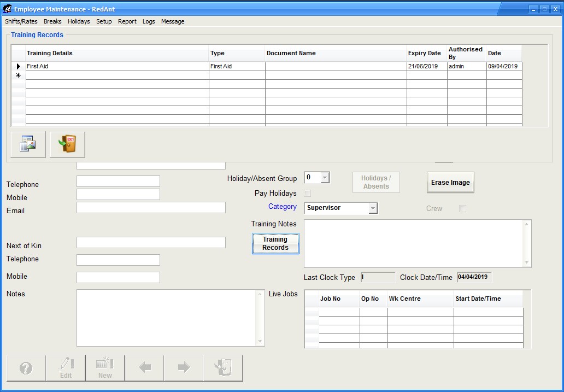Expand the Holiday/Absent Group dropdown
The image size is (564, 392).
(325, 178)
